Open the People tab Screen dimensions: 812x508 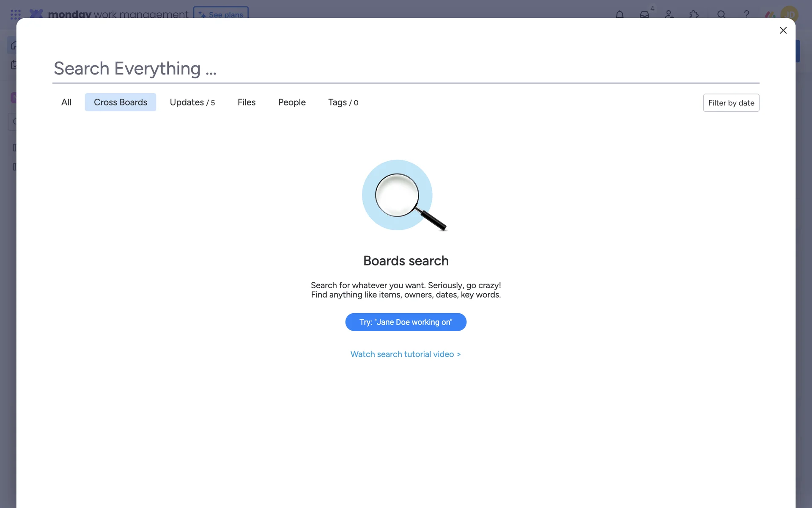coord(292,102)
